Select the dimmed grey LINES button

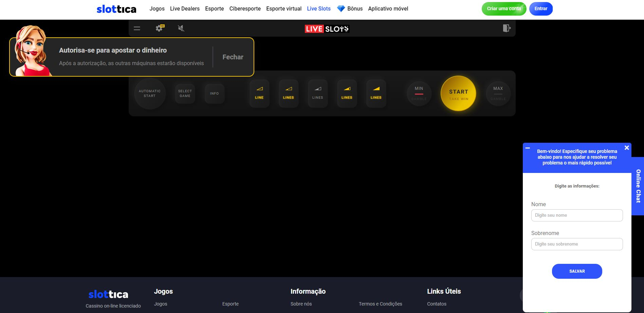pyautogui.click(x=318, y=93)
